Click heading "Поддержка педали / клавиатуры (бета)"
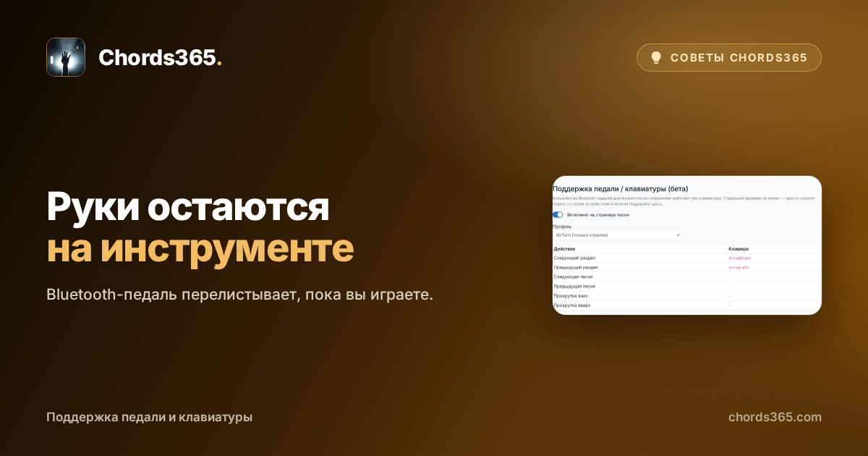Image resolution: width=868 pixels, height=456 pixels. [x=620, y=188]
